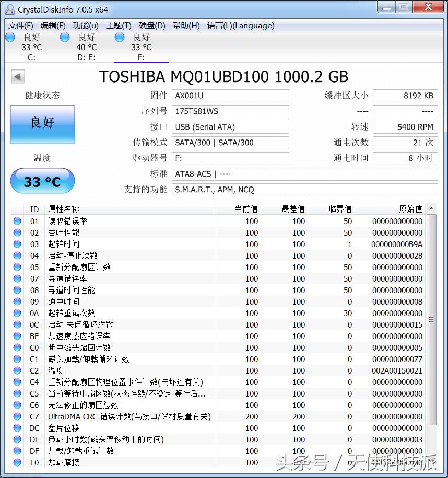Click the blue status dot for 读取错误率 attribute
Screen dimensions: 448x478
point(17,221)
